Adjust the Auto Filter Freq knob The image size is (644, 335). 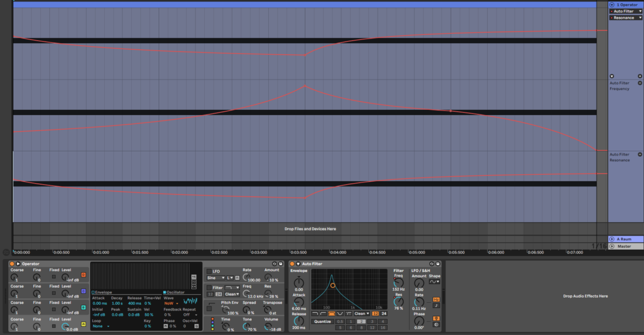(x=398, y=282)
